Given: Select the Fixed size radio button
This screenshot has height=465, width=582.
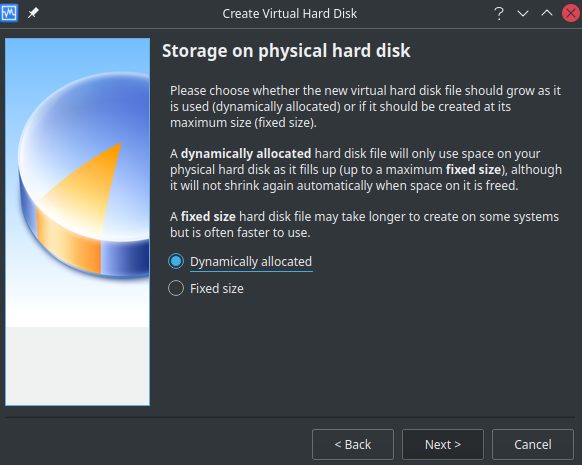Looking at the screenshot, I should (176, 288).
